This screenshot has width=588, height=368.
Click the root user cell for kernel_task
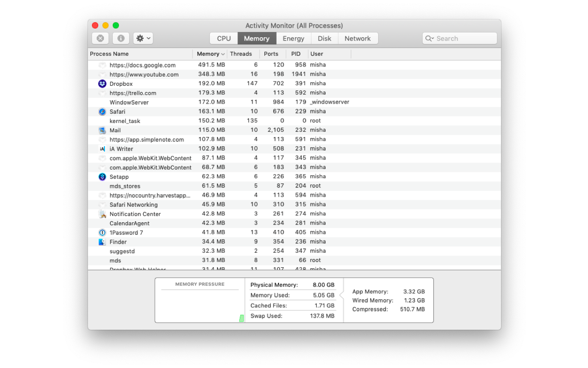coord(315,121)
